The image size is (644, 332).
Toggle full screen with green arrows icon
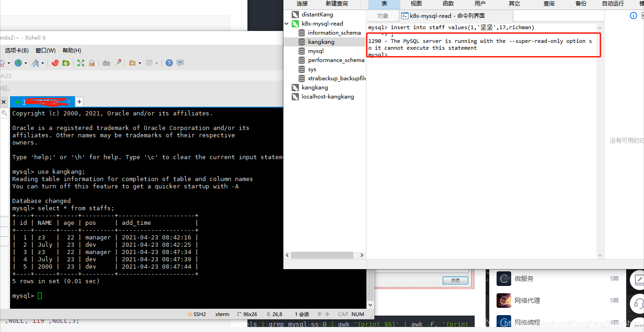tap(81, 63)
